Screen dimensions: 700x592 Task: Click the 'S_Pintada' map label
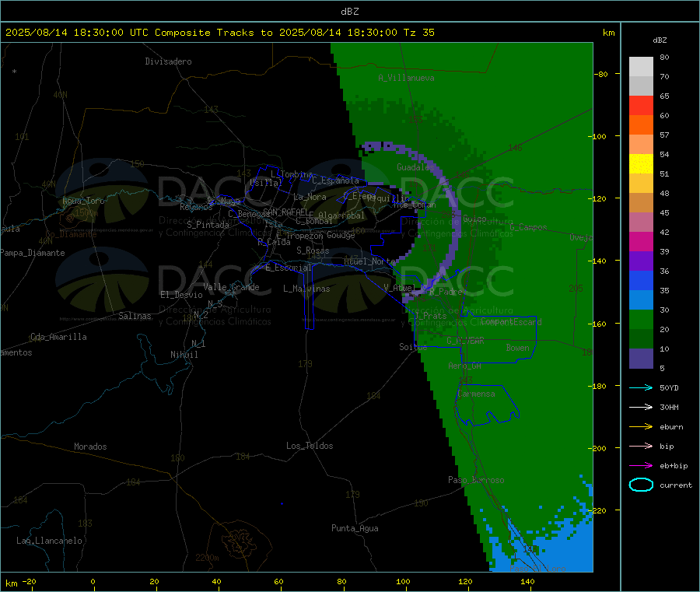[x=208, y=225]
